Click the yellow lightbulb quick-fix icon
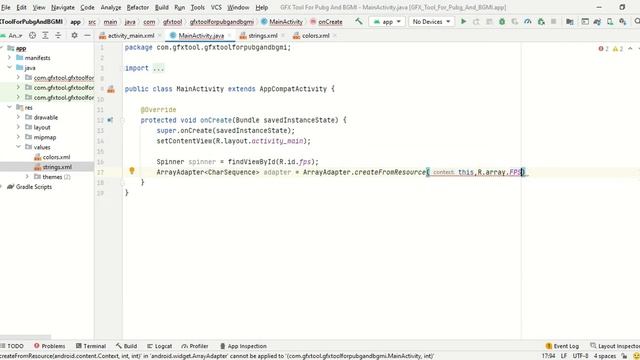The image size is (640, 360). coord(132,171)
